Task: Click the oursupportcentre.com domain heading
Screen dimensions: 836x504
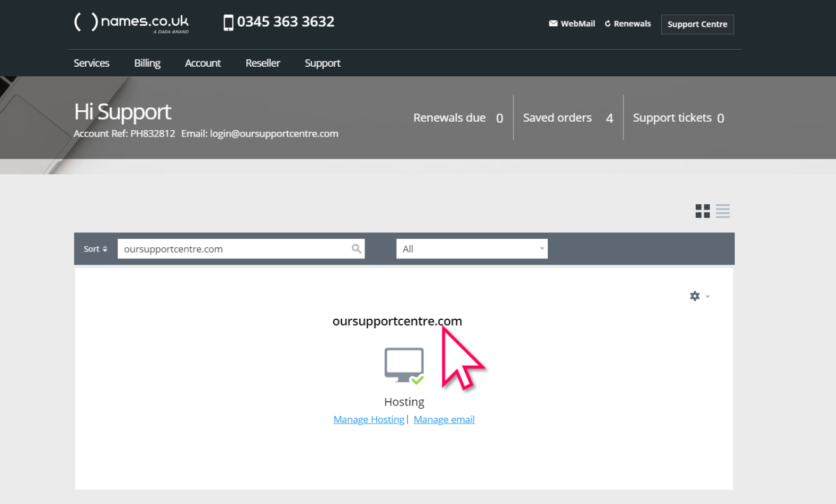Action: tap(397, 321)
